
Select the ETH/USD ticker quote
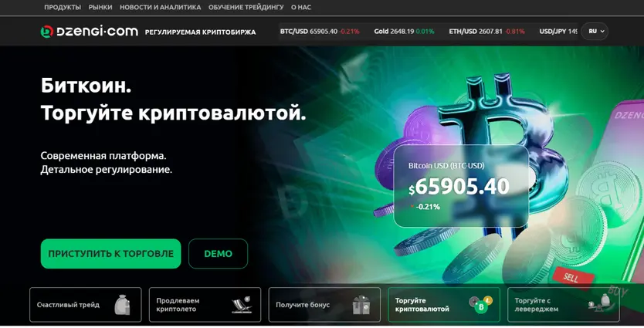486,31
